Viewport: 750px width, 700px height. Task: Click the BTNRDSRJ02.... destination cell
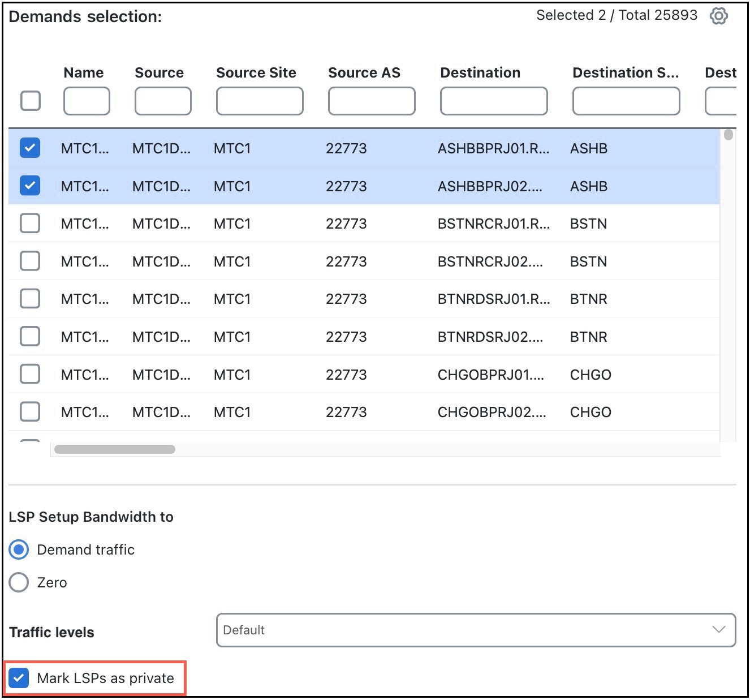coord(490,337)
